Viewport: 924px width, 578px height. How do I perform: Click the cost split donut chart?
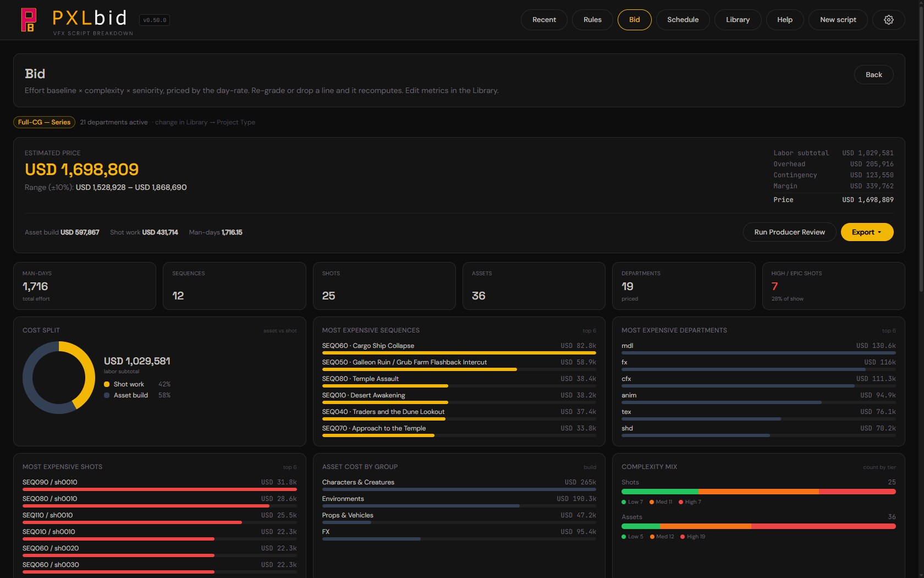pos(59,378)
